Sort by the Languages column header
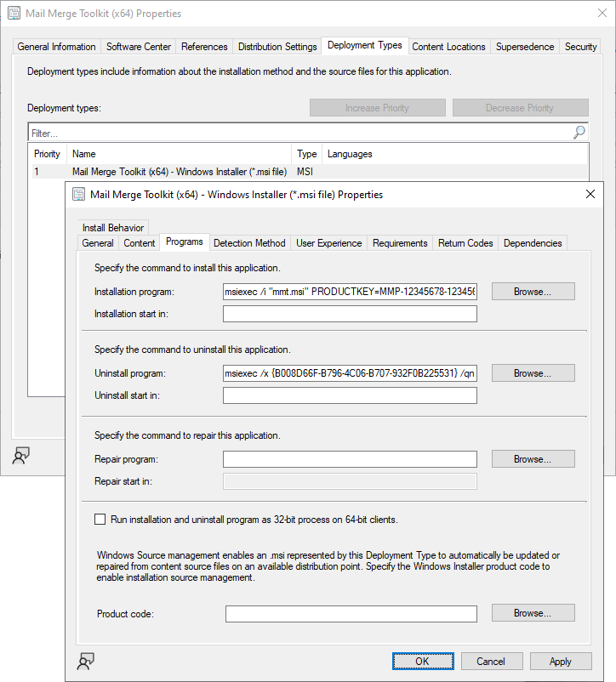The height and width of the screenshot is (682, 616). coord(454,154)
